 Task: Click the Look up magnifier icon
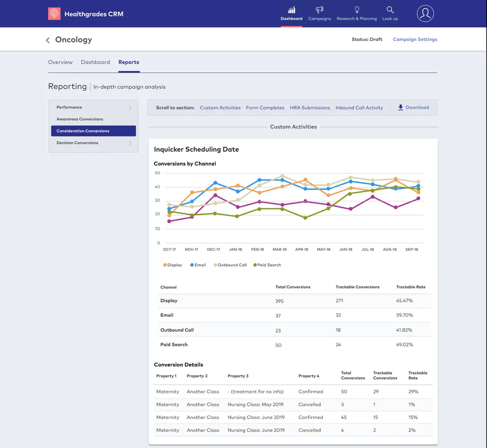point(390,10)
